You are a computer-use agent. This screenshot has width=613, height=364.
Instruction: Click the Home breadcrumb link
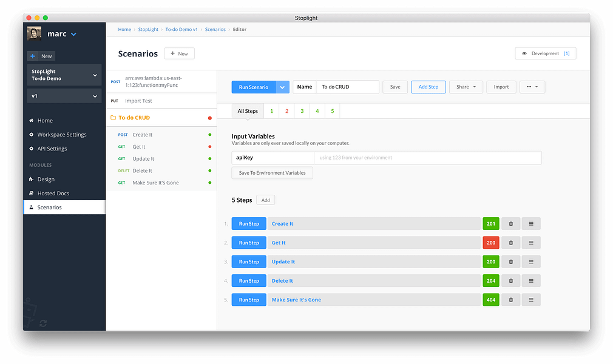(124, 29)
